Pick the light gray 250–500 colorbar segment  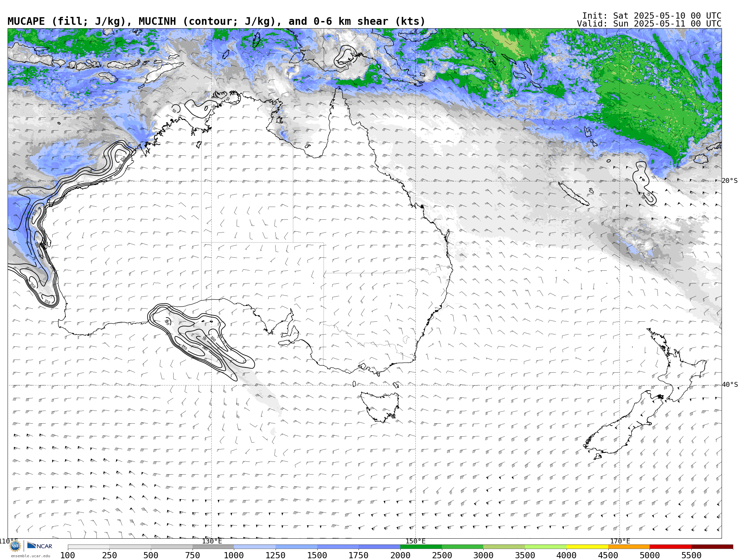tap(130, 547)
